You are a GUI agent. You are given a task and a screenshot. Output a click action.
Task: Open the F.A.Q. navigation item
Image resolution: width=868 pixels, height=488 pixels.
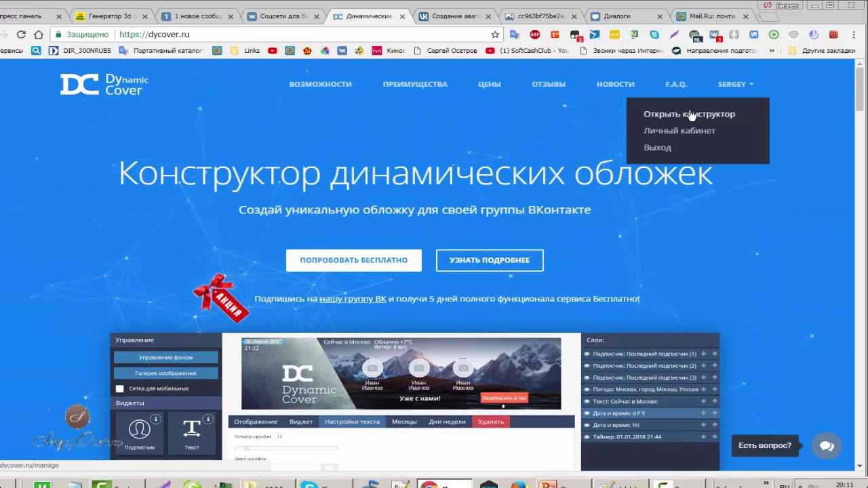point(676,84)
